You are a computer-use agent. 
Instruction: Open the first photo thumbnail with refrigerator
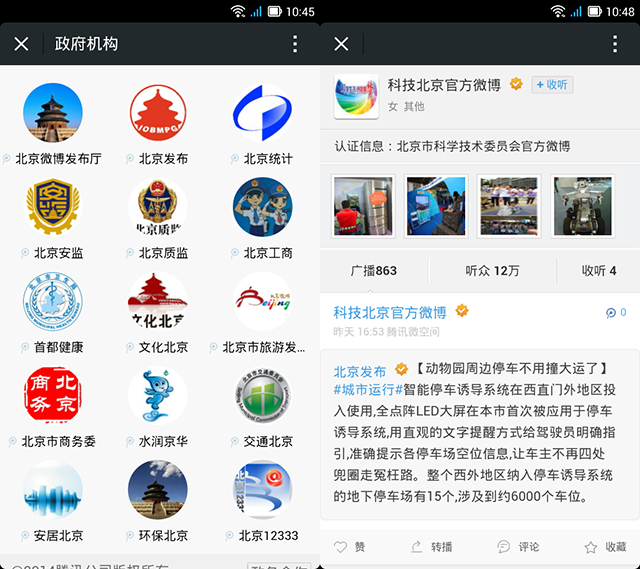click(363, 206)
